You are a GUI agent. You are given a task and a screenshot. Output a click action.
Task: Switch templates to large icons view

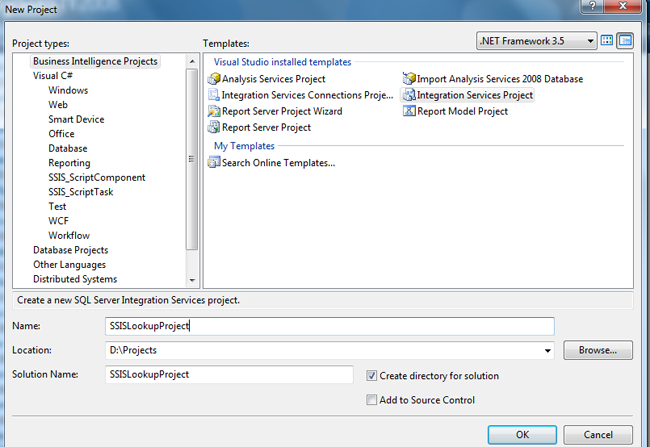[608, 41]
